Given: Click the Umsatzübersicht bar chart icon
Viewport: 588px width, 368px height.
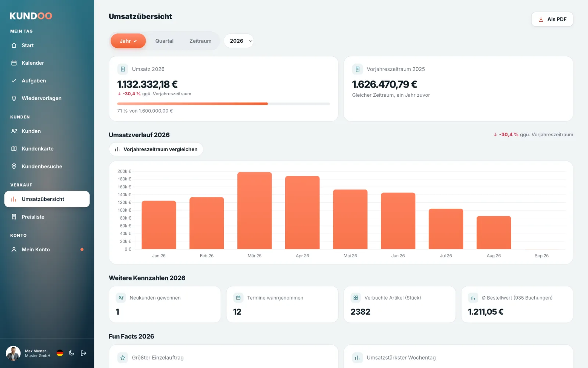Looking at the screenshot, I should pos(14,199).
